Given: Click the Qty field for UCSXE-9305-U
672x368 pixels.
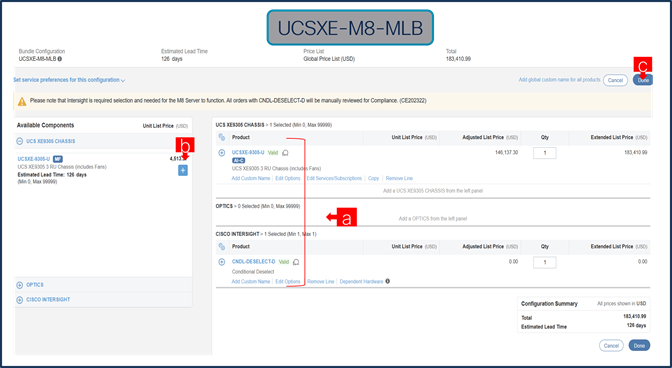Looking at the screenshot, I should (x=545, y=153).
